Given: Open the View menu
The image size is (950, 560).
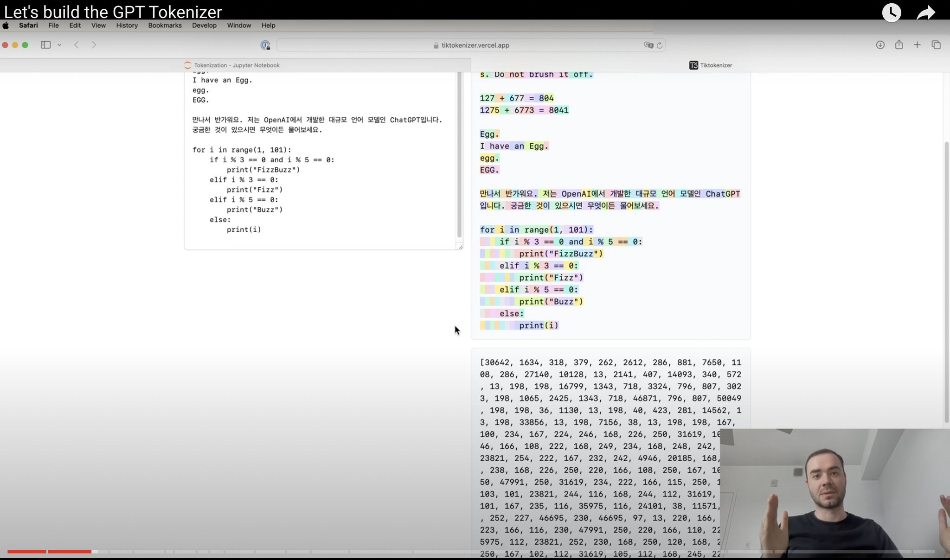Looking at the screenshot, I should 98,25.
